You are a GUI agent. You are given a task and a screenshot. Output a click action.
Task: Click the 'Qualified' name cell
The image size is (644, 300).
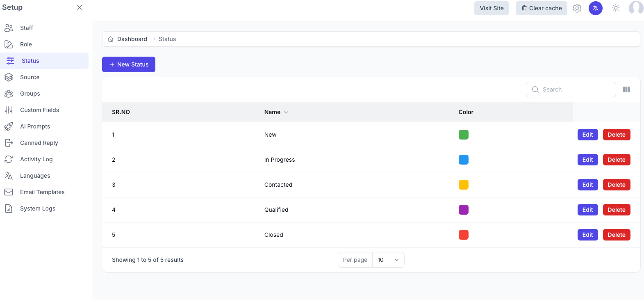point(276,210)
